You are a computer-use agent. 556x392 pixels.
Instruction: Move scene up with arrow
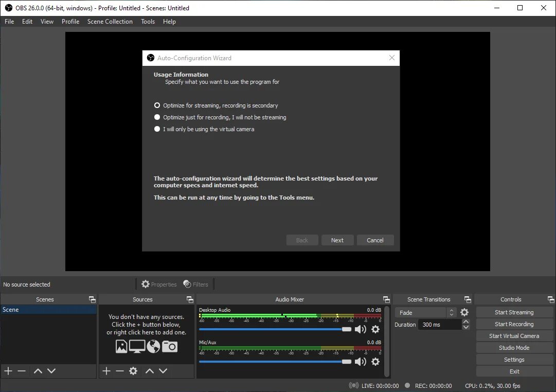tap(38, 371)
